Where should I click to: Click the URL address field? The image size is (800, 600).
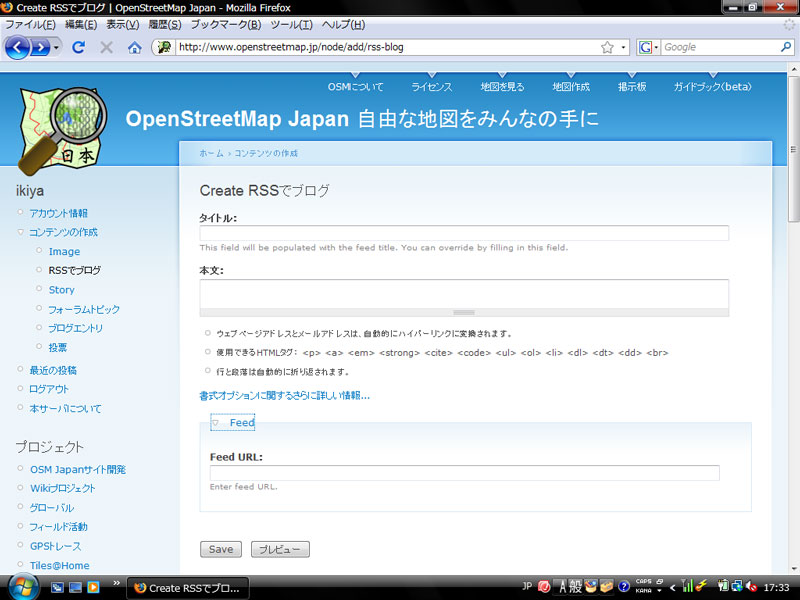[387, 47]
